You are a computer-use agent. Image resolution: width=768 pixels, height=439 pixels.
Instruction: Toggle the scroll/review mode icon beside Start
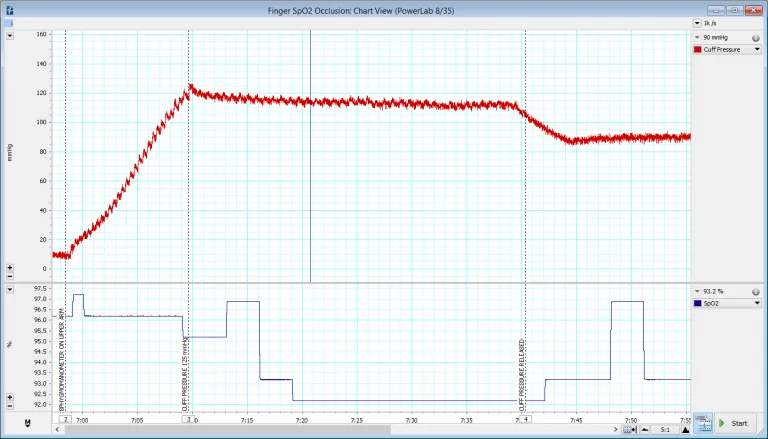pyautogui.click(x=702, y=424)
